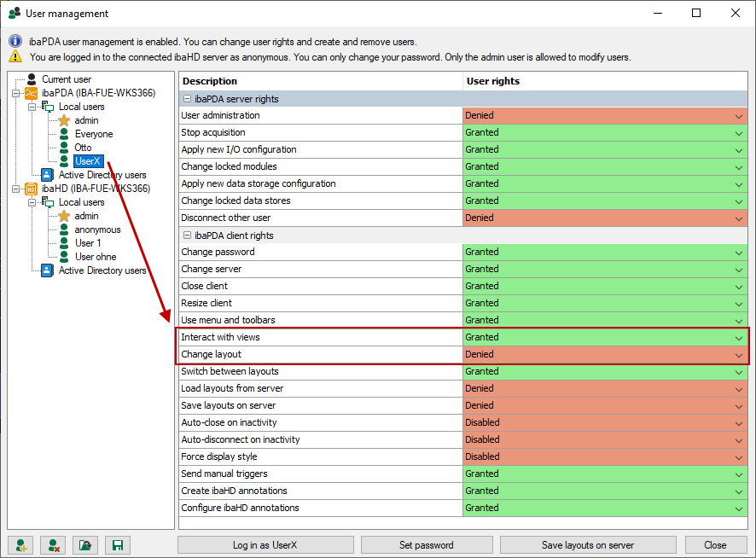Viewport: 756px width, 558px height.
Task: Collapse the ibaHD tree node
Action: (x=16, y=189)
